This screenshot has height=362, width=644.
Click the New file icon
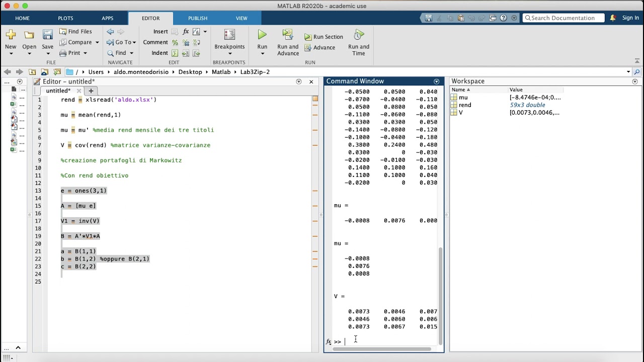11,35
